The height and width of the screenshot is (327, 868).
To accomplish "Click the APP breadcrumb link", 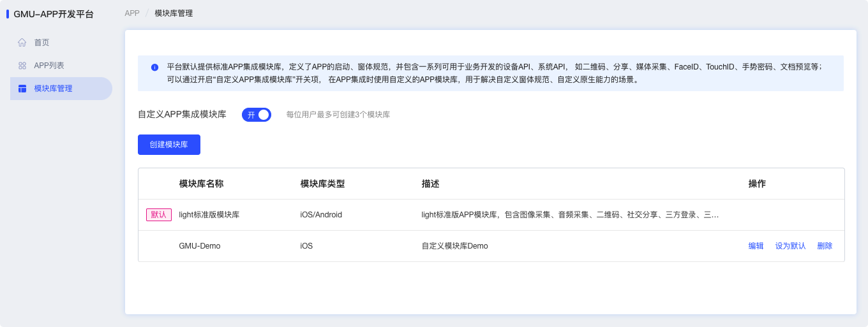I will tap(132, 13).
